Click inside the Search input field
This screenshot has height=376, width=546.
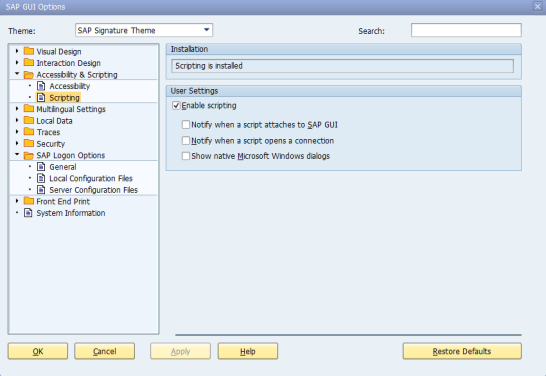tap(466, 30)
